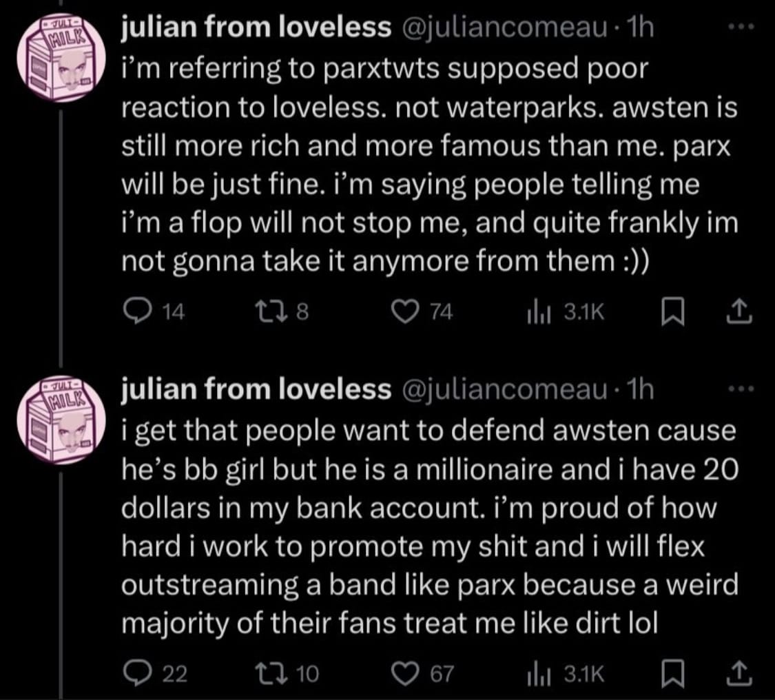Open @juliancomeau handle on the first tweet

(x=505, y=27)
